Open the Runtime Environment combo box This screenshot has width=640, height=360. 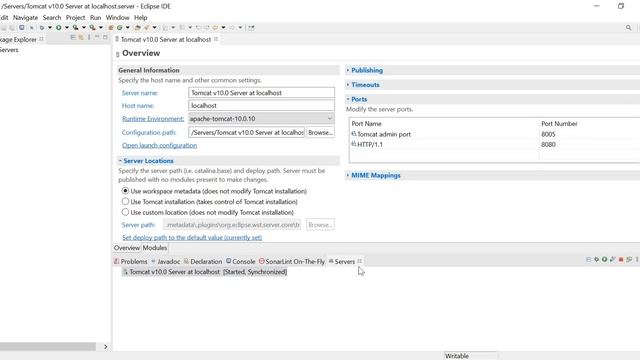(261, 118)
